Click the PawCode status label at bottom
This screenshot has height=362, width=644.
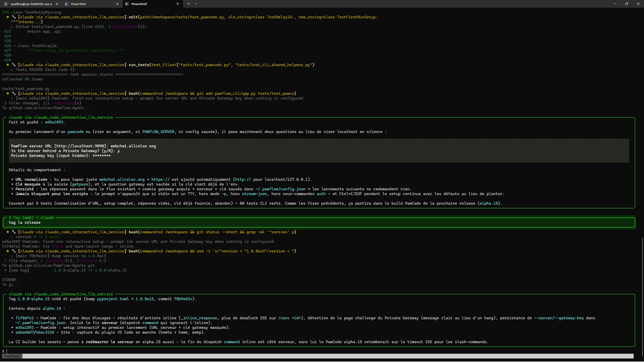[x=12, y=356]
